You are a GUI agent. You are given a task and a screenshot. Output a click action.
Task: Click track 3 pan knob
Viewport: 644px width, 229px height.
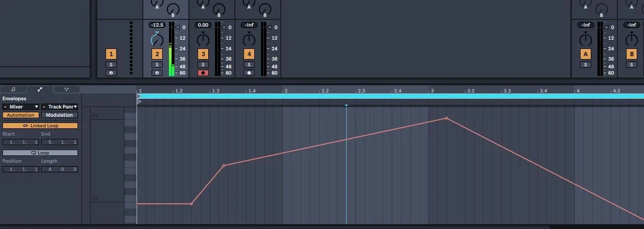(203, 39)
